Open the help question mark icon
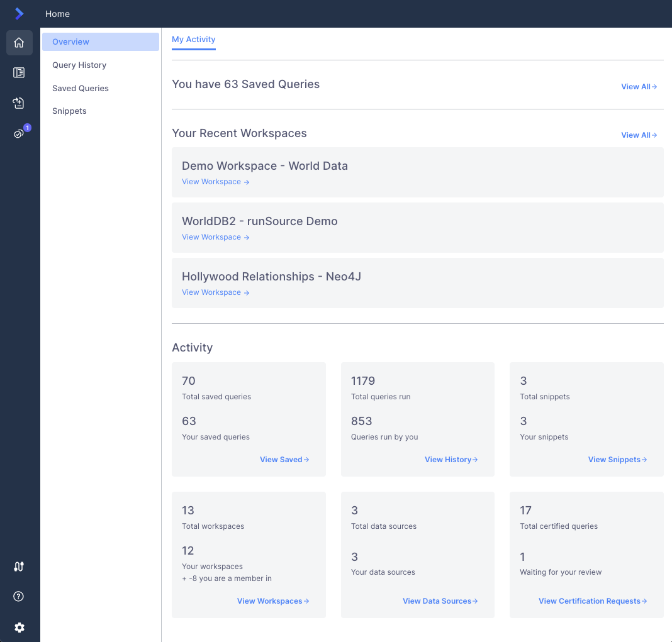Viewport: 672px width, 642px height. 20,597
